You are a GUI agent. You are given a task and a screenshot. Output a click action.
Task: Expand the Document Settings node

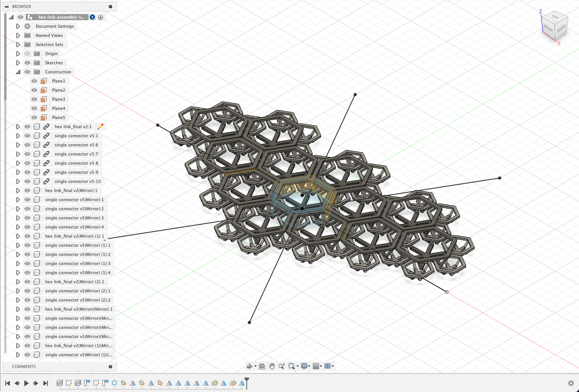click(18, 26)
